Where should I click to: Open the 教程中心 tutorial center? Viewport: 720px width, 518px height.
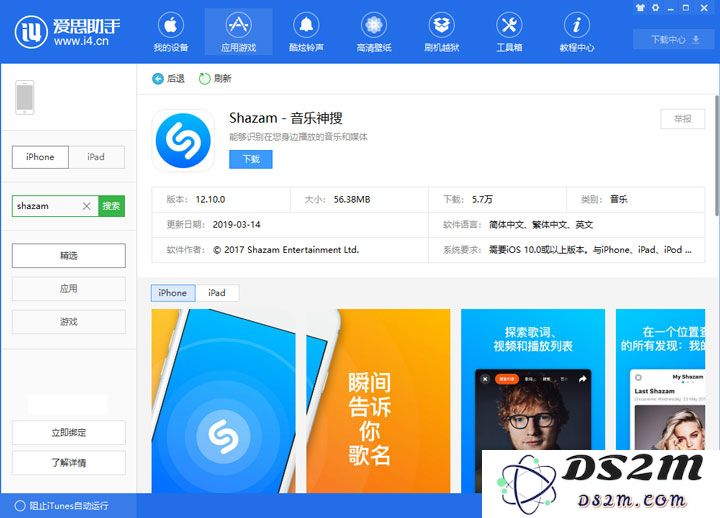577,32
